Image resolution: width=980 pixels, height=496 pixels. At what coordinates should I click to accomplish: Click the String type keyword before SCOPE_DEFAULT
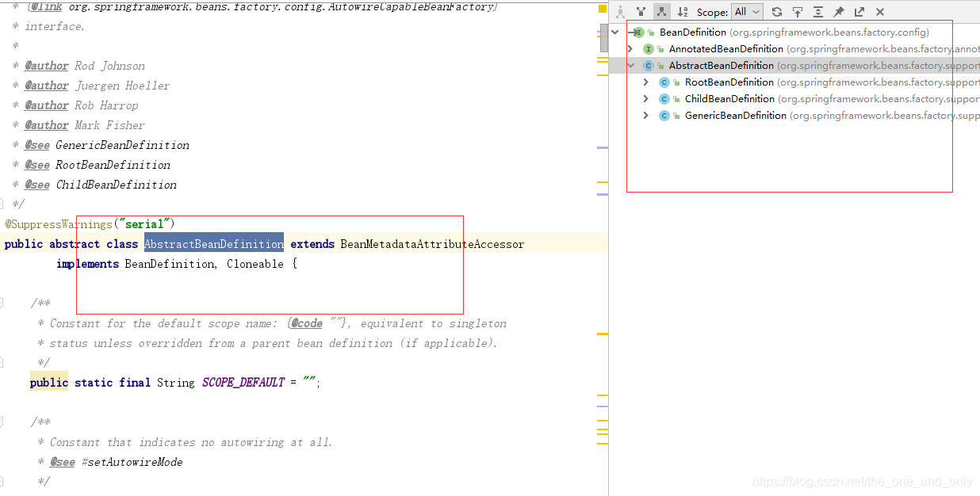pyautogui.click(x=175, y=383)
